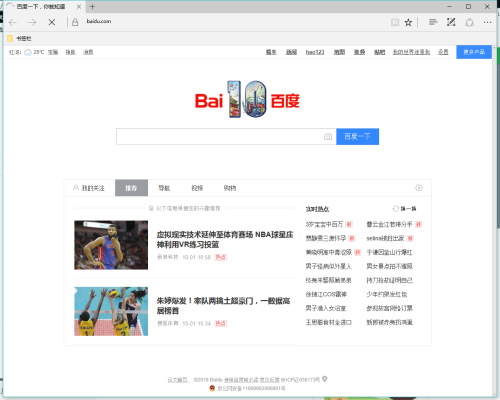
Task: Make a Web Note with pen icon
Action: pyautogui.click(x=451, y=22)
